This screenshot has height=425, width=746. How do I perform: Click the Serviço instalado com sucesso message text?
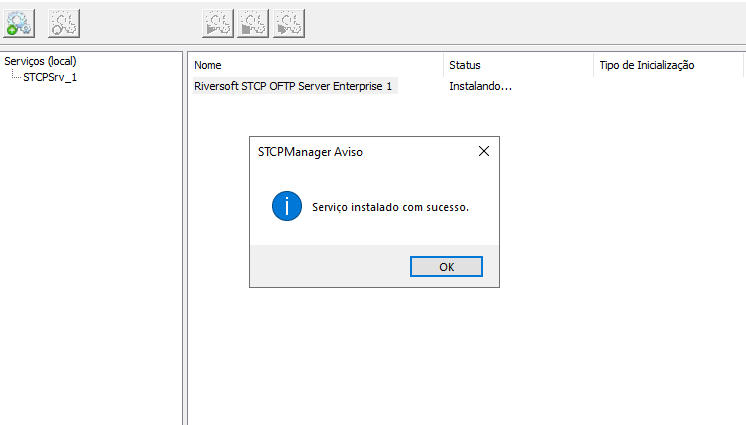point(391,207)
